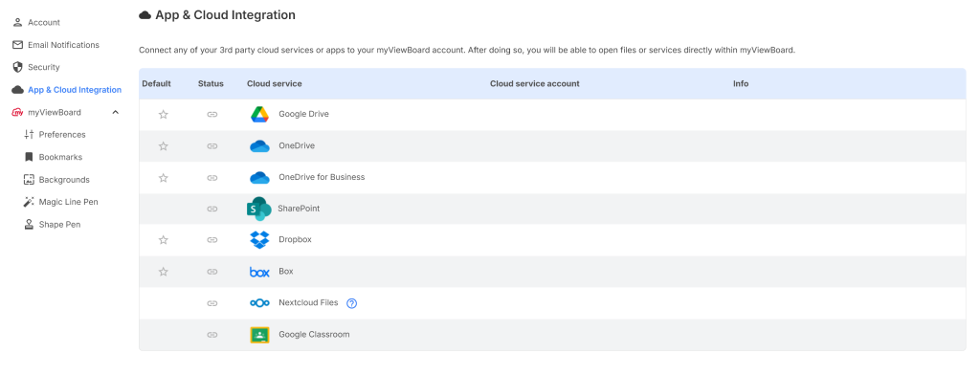Click the SharePoint logo
This screenshot has width=980, height=375.
[258, 209]
